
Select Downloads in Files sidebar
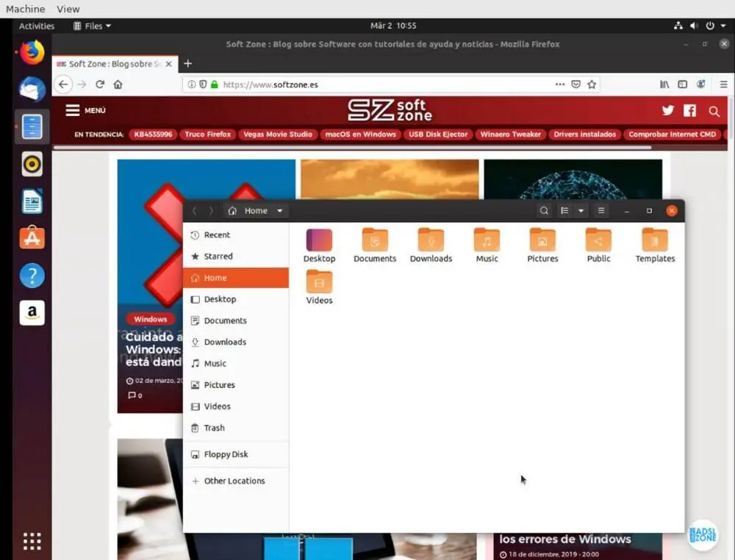click(236, 342)
